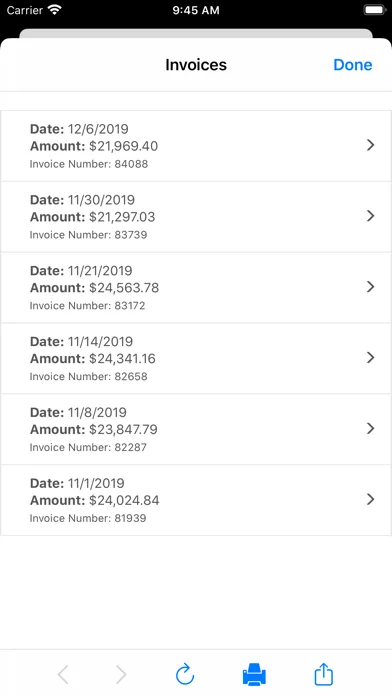Tap the printer icon in bottom toolbar
Viewport: 392px width, 696px height.
coord(254,674)
